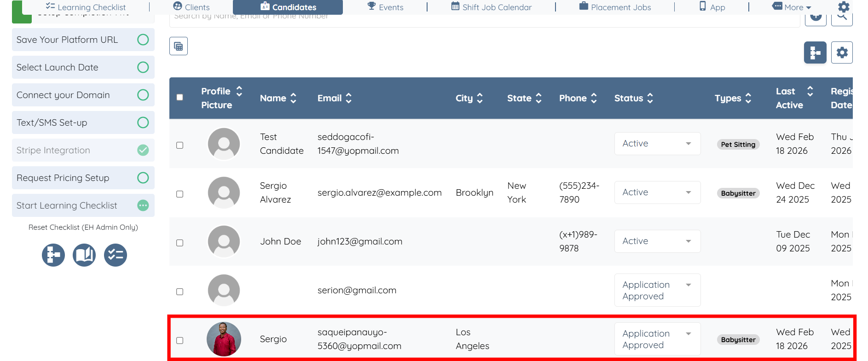Sort candidates by Status
This screenshot has width=868, height=361.
tap(650, 98)
